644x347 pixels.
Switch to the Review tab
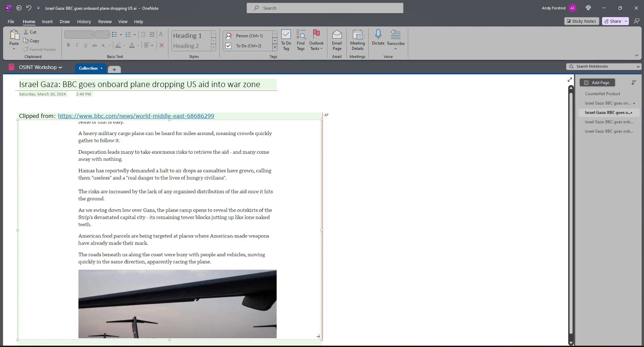tap(105, 21)
